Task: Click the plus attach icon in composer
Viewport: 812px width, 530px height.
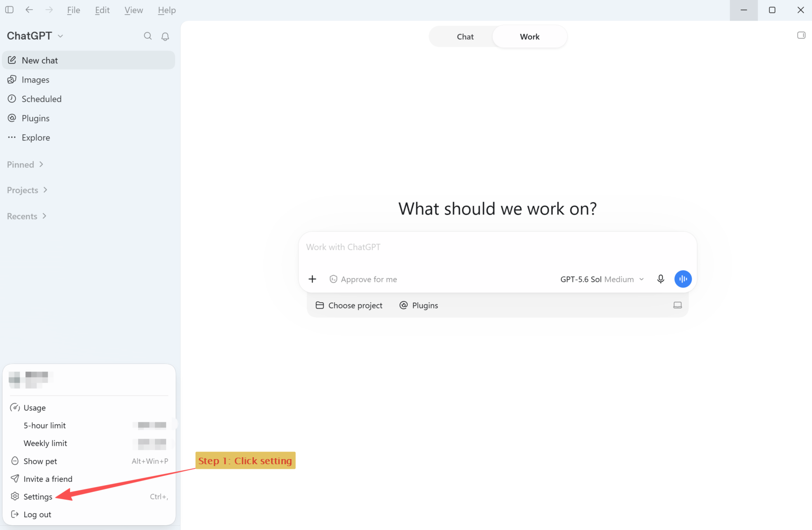Action: [312, 279]
